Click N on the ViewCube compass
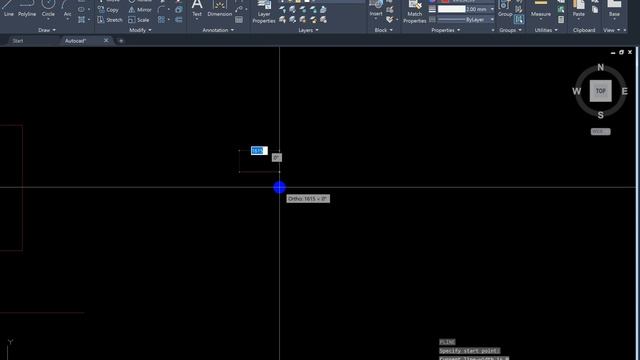The image size is (640, 360). (x=600, y=67)
